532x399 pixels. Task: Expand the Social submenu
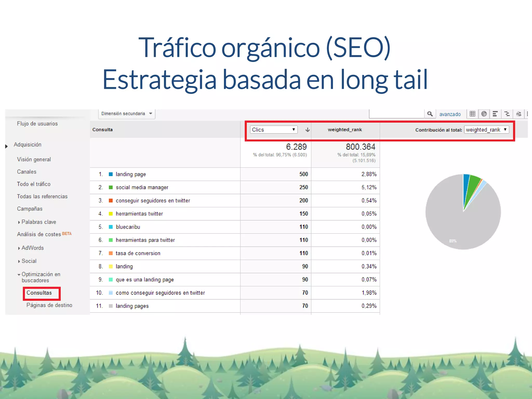pos(19,261)
